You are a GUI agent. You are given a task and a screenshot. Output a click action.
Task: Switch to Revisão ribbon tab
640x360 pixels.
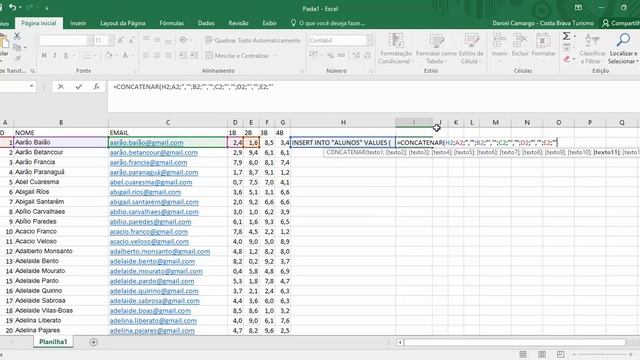click(x=238, y=23)
